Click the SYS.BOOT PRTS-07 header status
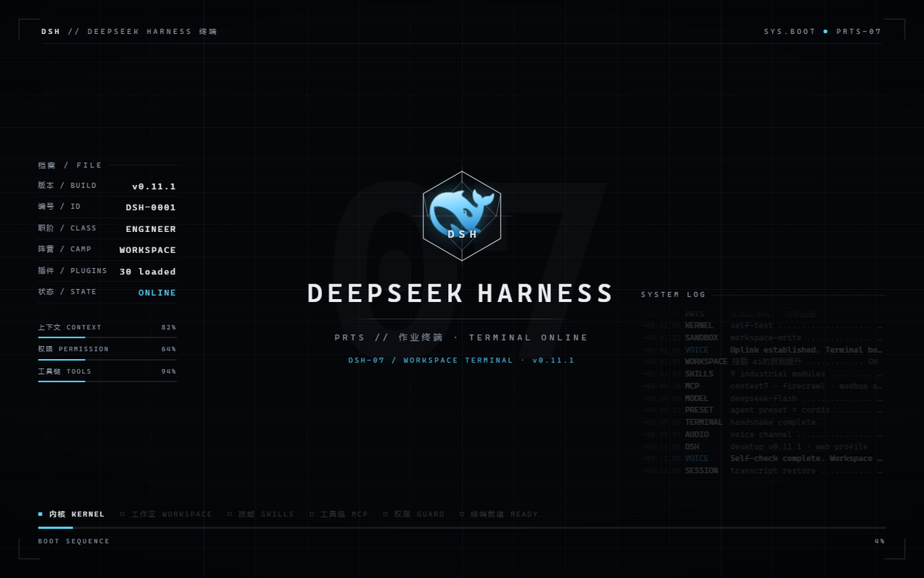 click(x=822, y=32)
